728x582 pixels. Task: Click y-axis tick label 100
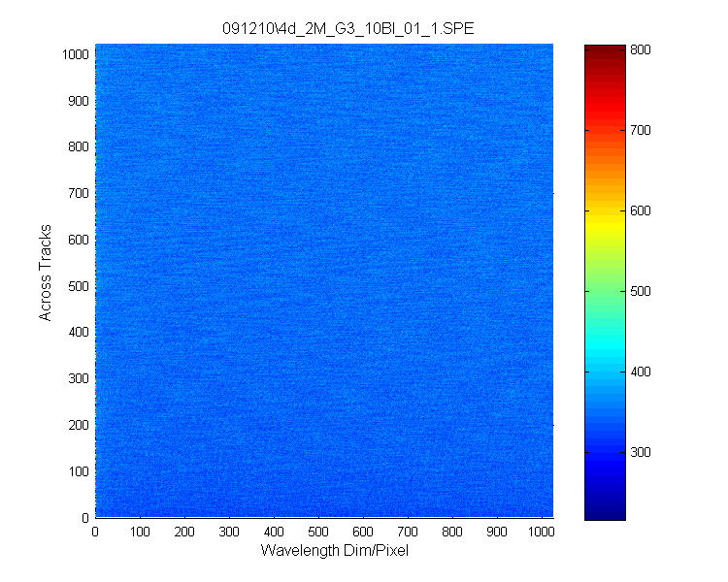[79, 471]
